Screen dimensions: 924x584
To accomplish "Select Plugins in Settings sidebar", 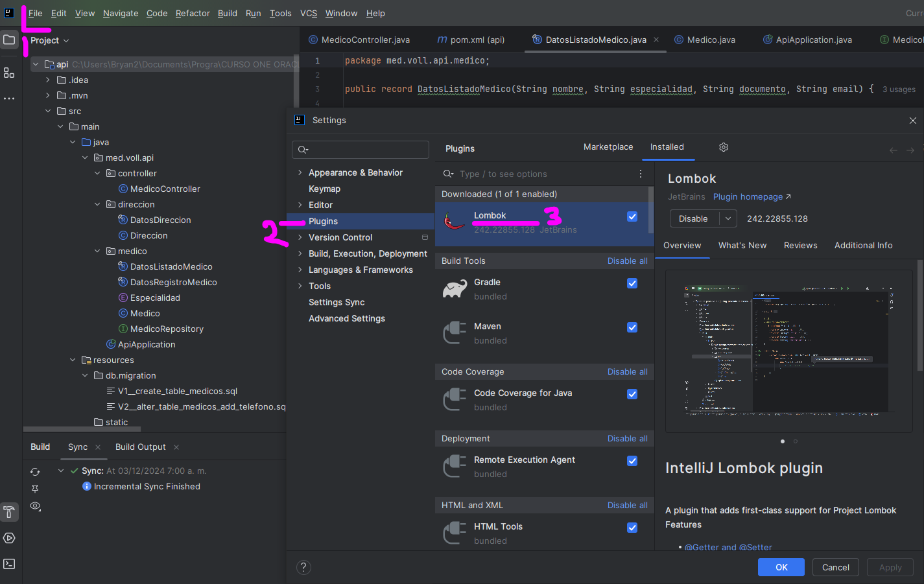I will [x=361, y=221].
